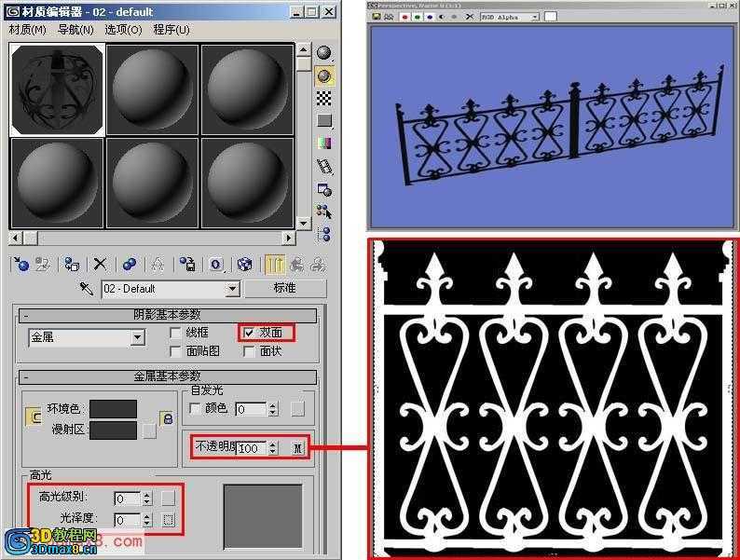Open the material editor Options icon
The height and width of the screenshot is (560, 740).
click(x=323, y=190)
